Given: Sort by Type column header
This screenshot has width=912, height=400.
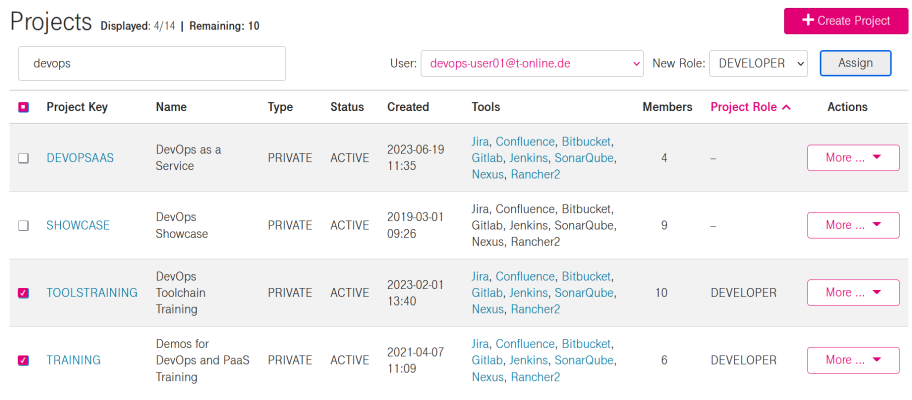Looking at the screenshot, I should pos(280,107).
